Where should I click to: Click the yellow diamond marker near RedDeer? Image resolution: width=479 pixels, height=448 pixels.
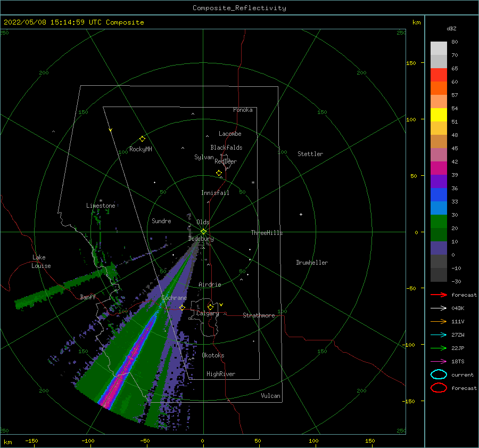coord(219,173)
